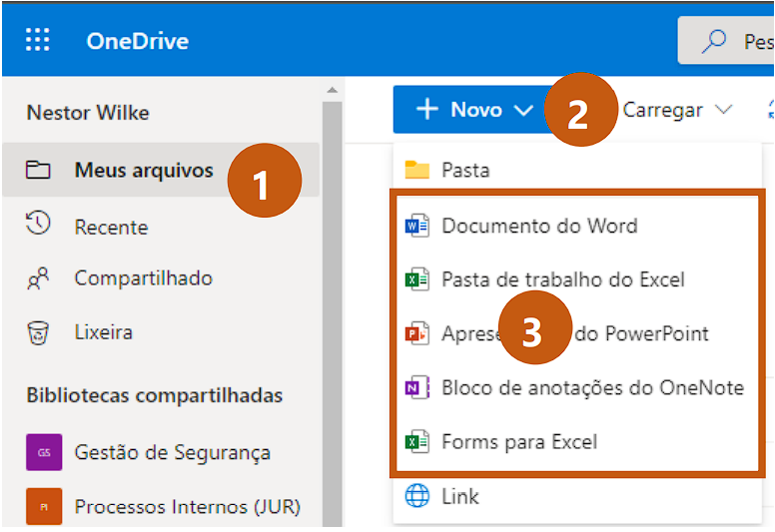Click the OneNote notebook icon
Screen dimensions: 775x532
[417, 387]
